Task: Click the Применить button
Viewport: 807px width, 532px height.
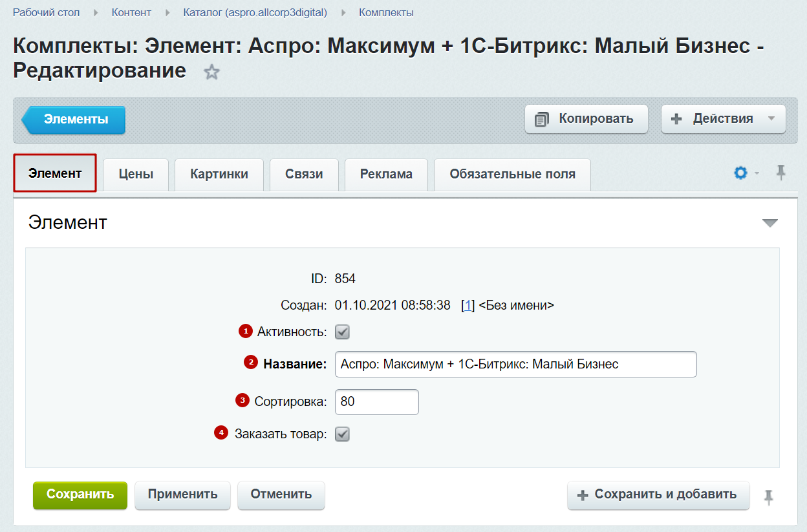Action: (x=182, y=495)
